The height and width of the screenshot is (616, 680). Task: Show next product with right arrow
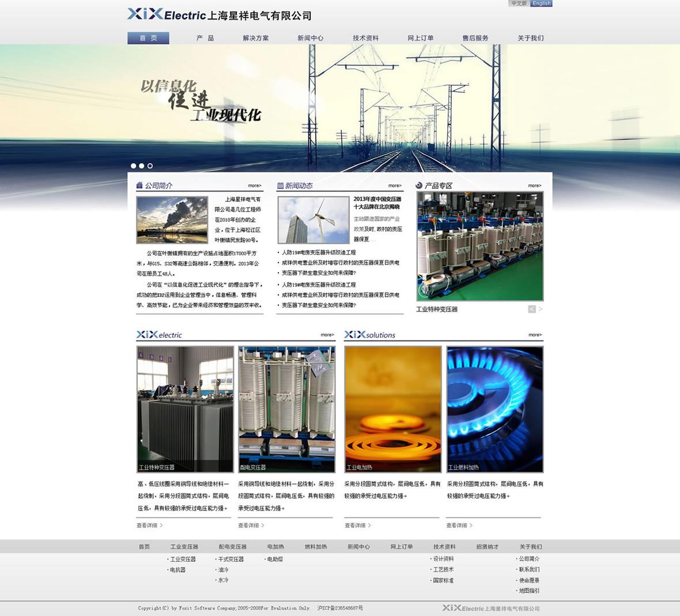point(541,309)
